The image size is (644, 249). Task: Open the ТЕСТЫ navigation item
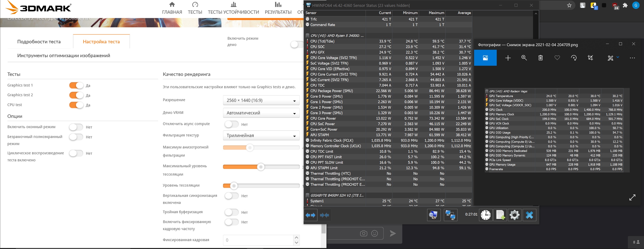[195, 8]
